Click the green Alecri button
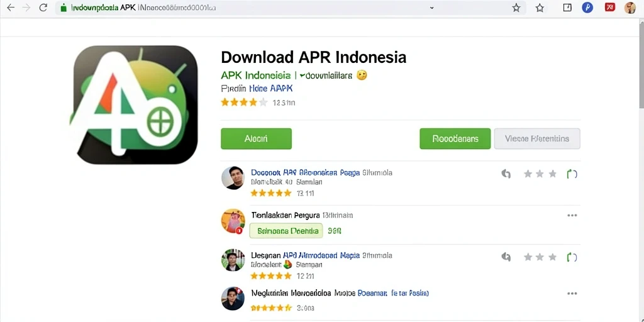The width and height of the screenshot is (644, 322). pos(257,139)
